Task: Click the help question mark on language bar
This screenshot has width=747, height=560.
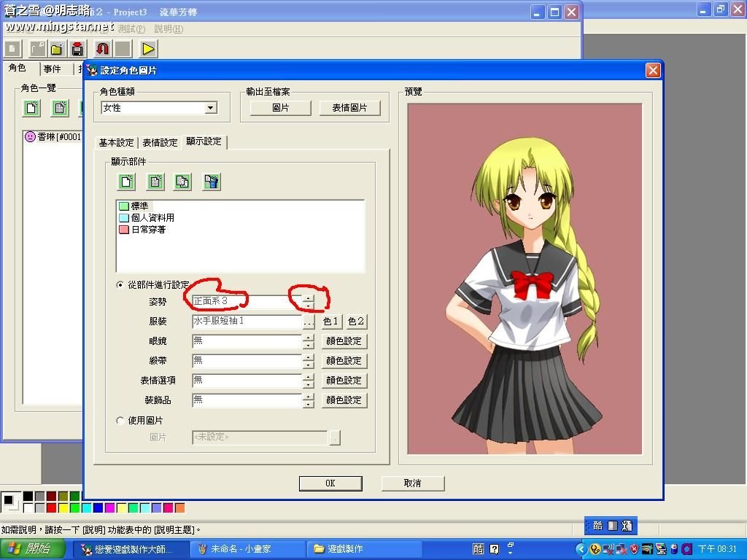Action: click(495, 549)
